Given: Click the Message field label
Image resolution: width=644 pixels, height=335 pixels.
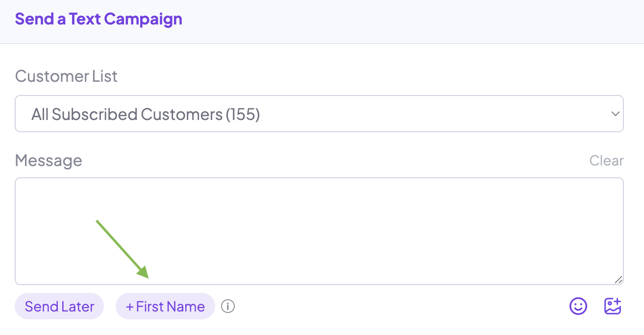Looking at the screenshot, I should point(49,161).
